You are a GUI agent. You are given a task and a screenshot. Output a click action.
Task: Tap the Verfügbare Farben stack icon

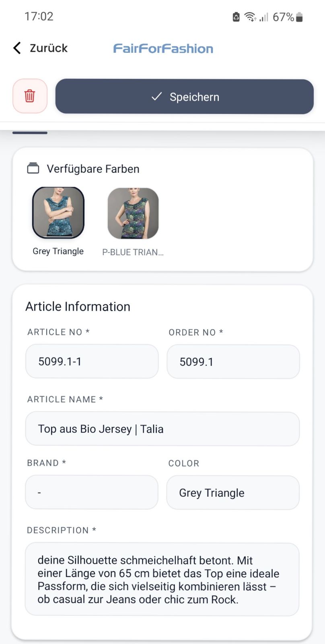pos(33,168)
